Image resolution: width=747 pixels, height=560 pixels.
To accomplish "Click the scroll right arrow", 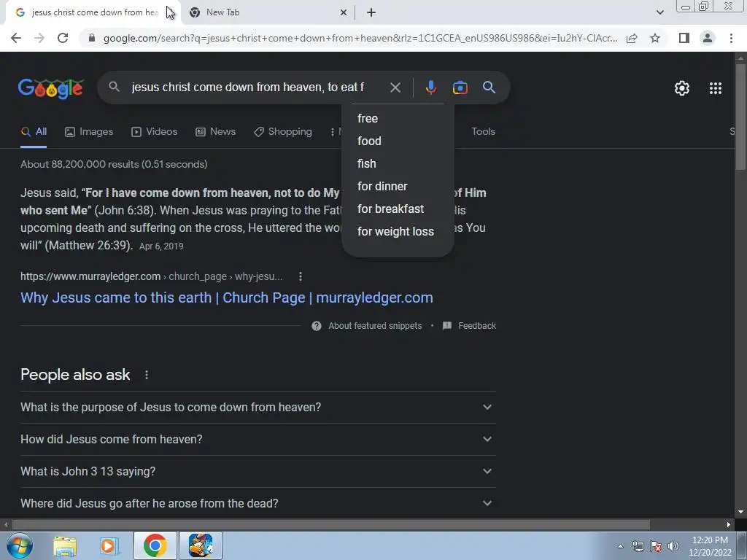I will coord(729,525).
